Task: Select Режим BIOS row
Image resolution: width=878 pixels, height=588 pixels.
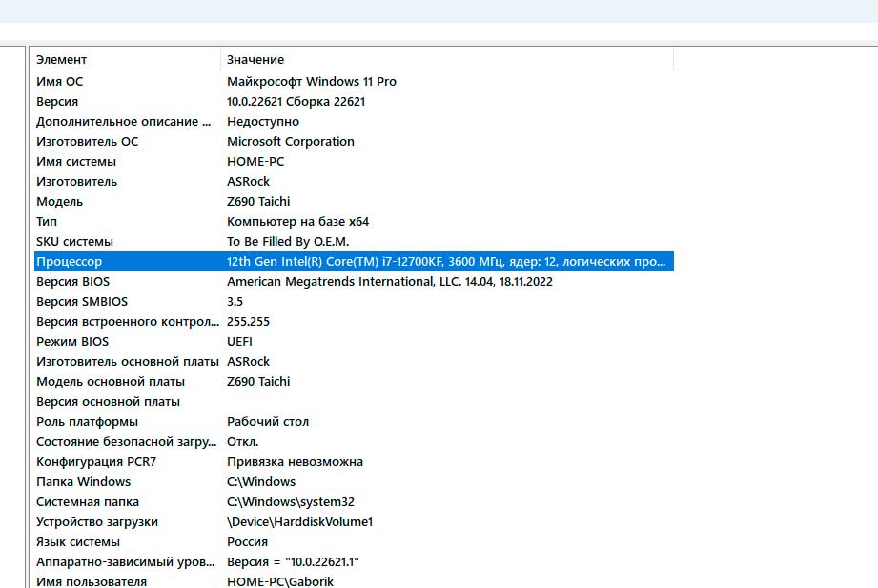Action: tap(72, 342)
